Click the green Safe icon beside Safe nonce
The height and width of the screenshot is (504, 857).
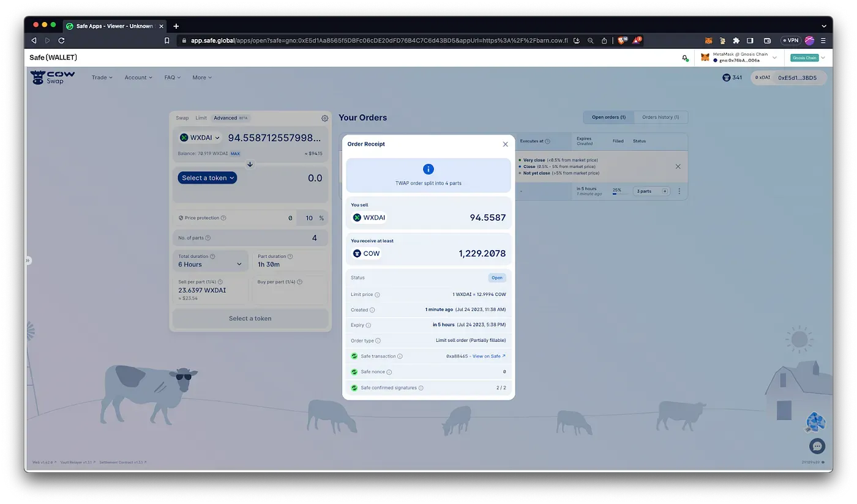tap(354, 372)
